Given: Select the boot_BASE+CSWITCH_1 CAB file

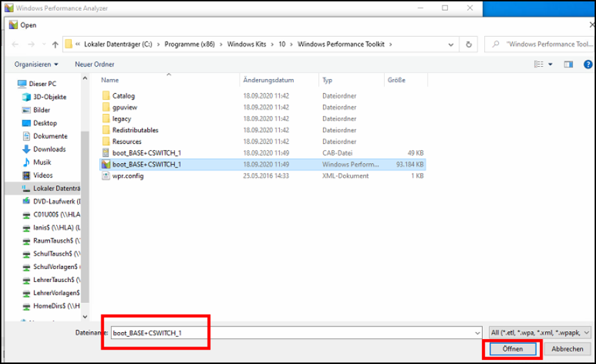Looking at the screenshot, I should pos(146,152).
